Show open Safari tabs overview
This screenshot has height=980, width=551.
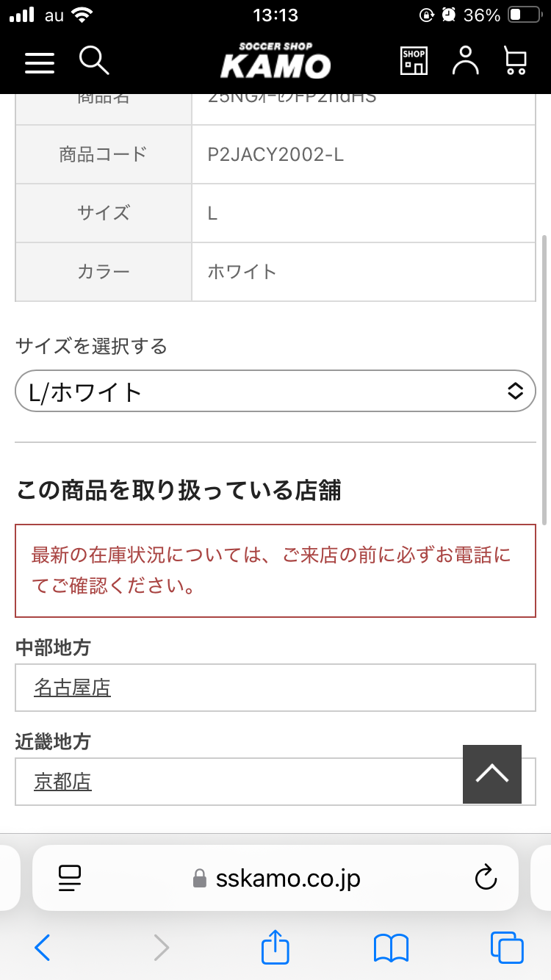pyautogui.click(x=507, y=948)
